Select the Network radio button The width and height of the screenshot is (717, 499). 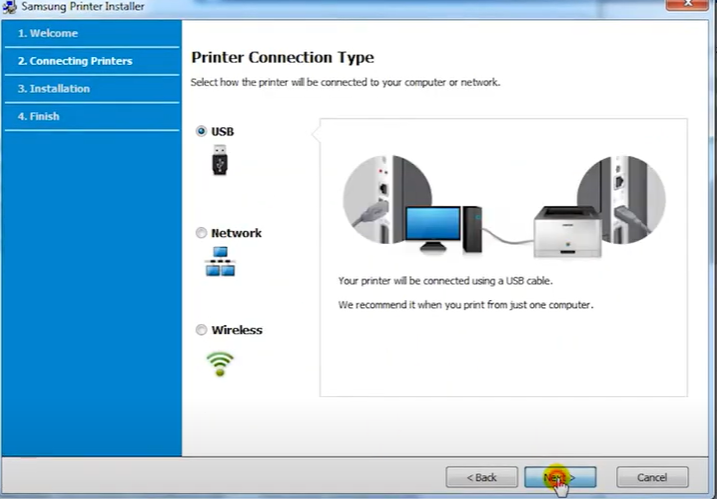[x=201, y=233]
